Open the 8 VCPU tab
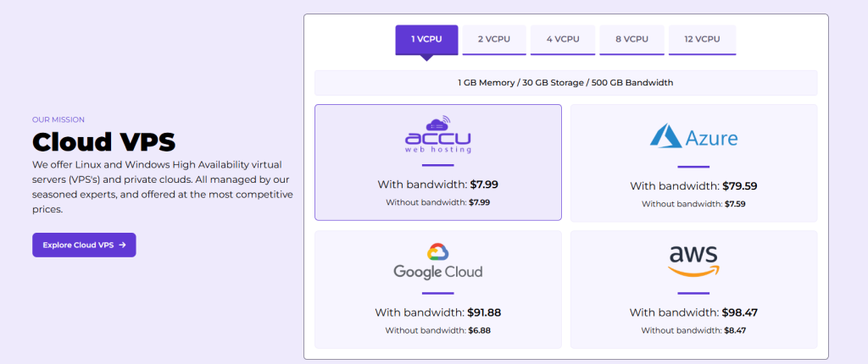The image size is (868, 364). pos(632,39)
